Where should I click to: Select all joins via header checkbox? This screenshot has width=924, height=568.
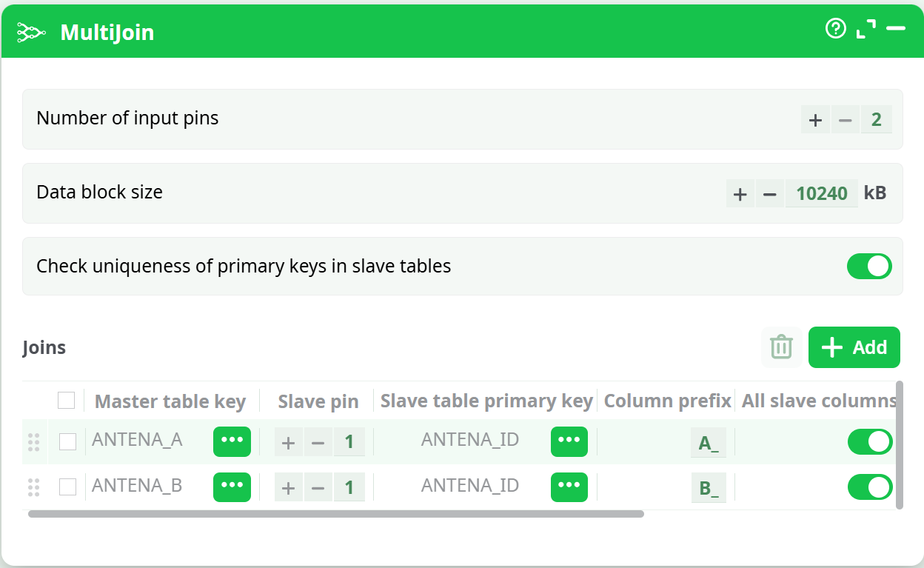67,401
